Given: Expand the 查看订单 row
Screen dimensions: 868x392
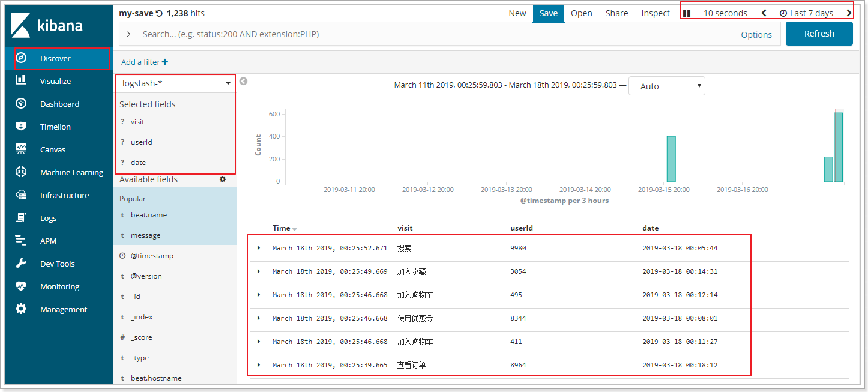Looking at the screenshot, I should point(259,365).
